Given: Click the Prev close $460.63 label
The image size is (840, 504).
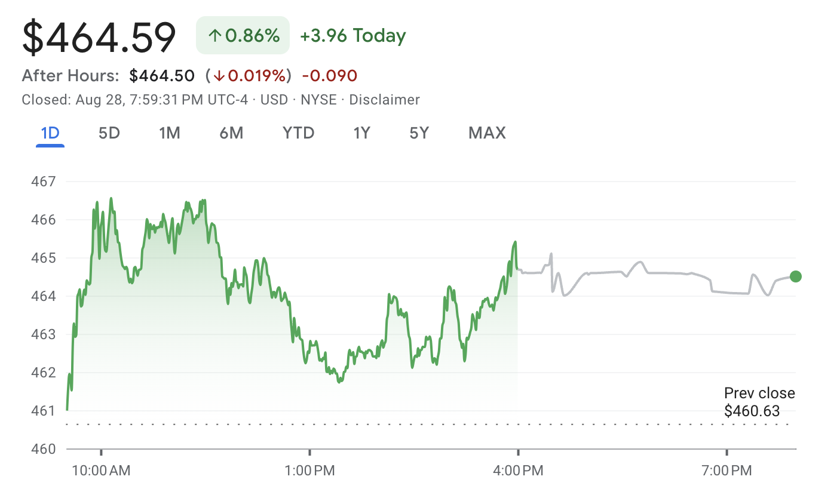Looking at the screenshot, I should 759,402.
